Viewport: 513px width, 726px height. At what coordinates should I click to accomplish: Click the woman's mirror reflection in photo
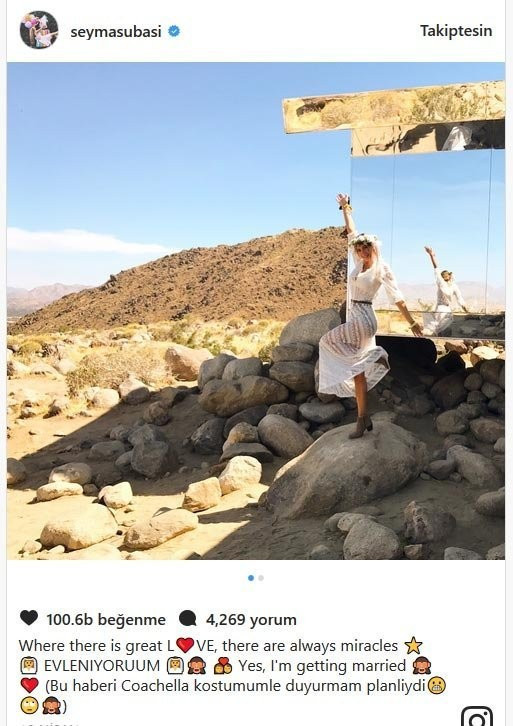point(444,291)
